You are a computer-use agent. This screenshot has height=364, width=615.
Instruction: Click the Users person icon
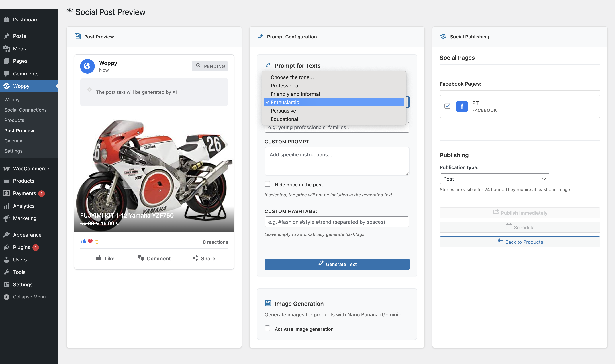coord(7,259)
